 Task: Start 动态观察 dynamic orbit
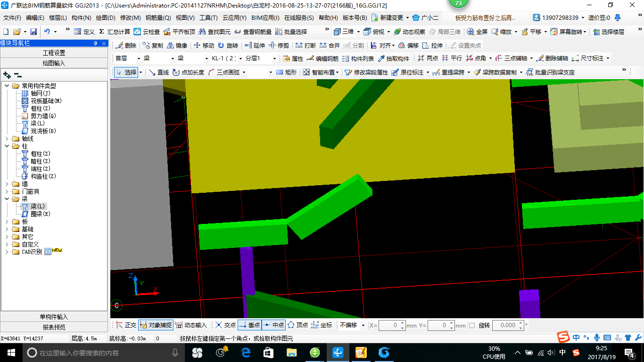(409, 32)
